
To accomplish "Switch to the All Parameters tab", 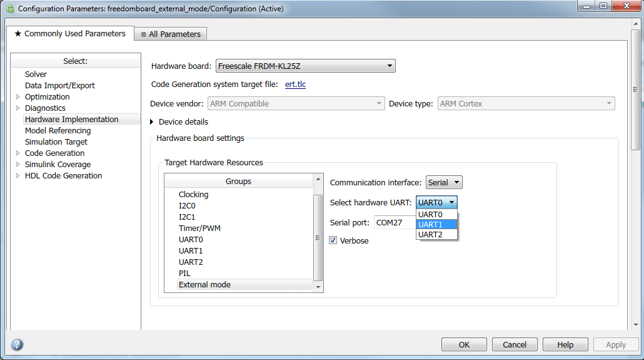I will pyautogui.click(x=171, y=34).
